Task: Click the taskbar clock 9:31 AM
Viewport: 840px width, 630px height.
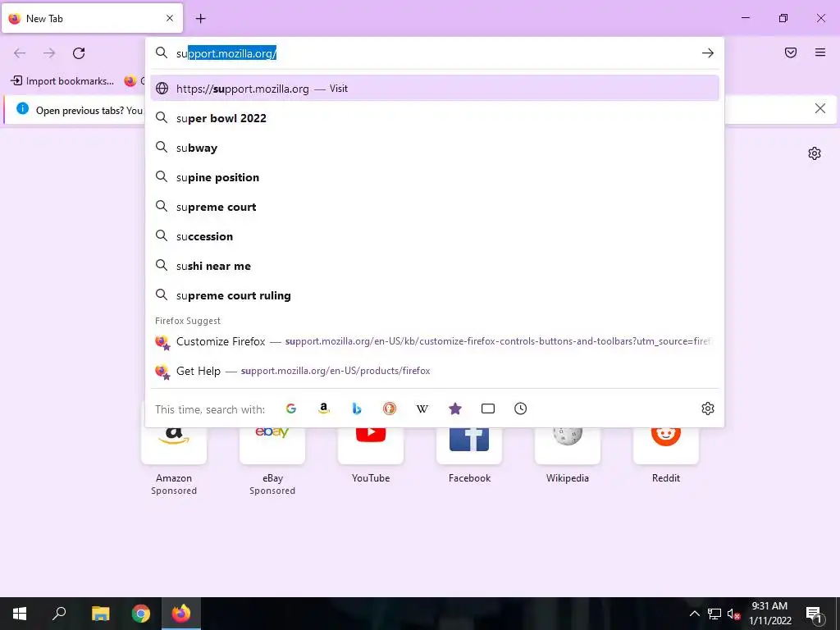Action: tap(769, 614)
